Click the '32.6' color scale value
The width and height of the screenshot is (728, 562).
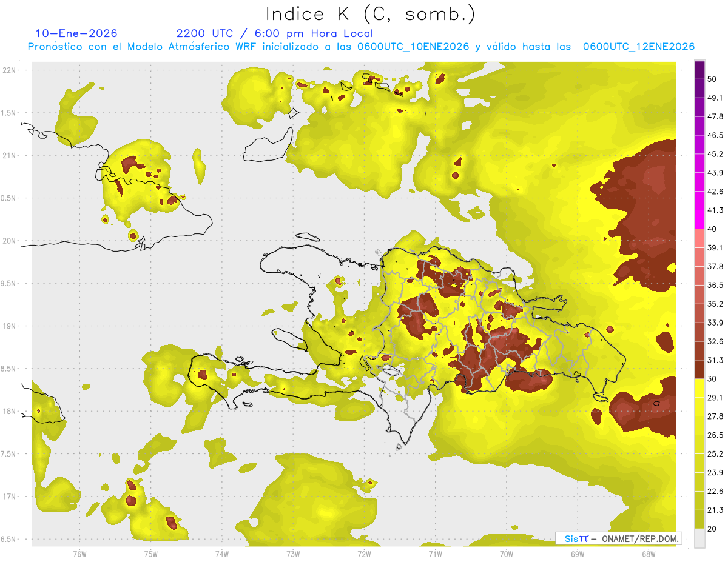[x=715, y=341]
